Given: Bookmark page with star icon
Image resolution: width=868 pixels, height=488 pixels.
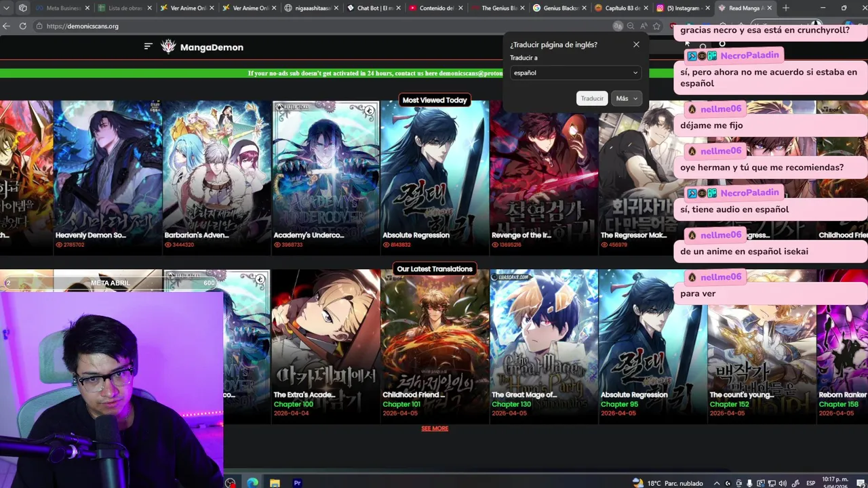Looking at the screenshot, I should click(x=656, y=26).
